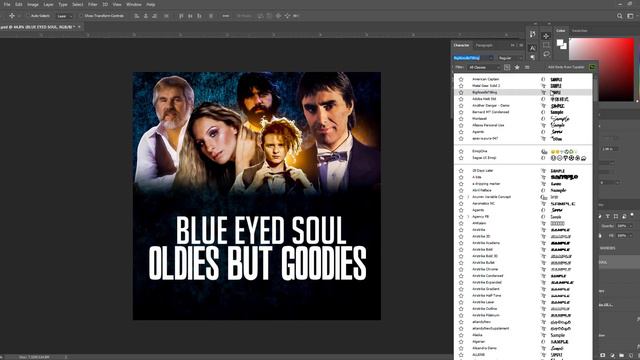The width and height of the screenshot is (640, 360).
Task: Click in the red color picker field
Action: [x=602, y=69]
